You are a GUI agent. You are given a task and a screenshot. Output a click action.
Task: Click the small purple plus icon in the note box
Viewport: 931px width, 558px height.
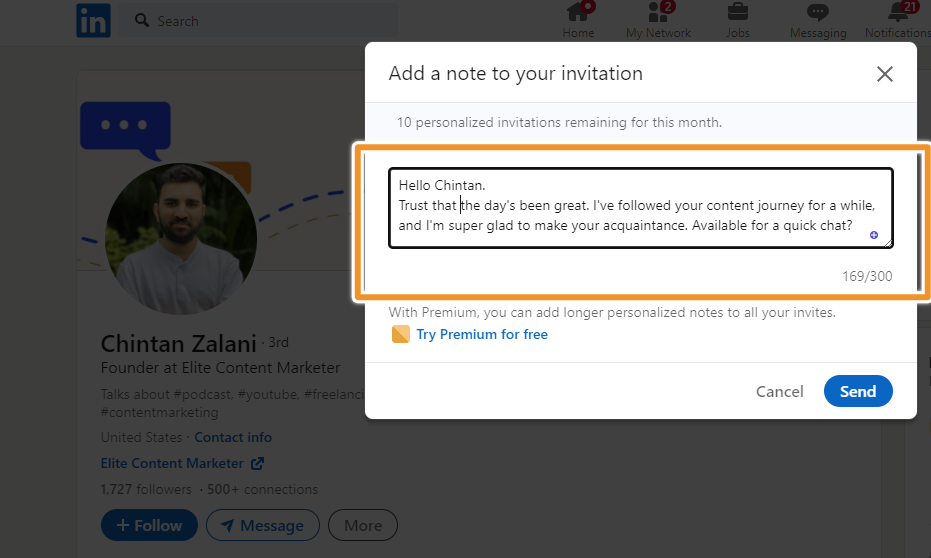[x=874, y=235]
